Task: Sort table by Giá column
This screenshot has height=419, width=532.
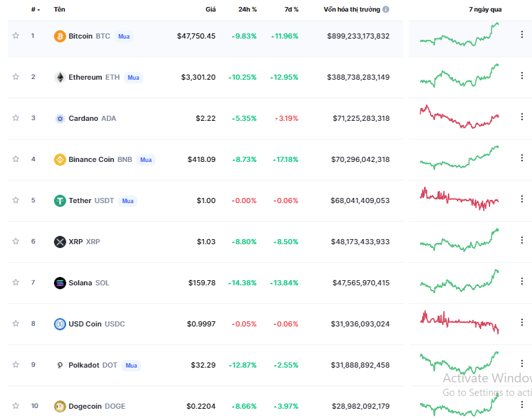Action: [x=210, y=10]
